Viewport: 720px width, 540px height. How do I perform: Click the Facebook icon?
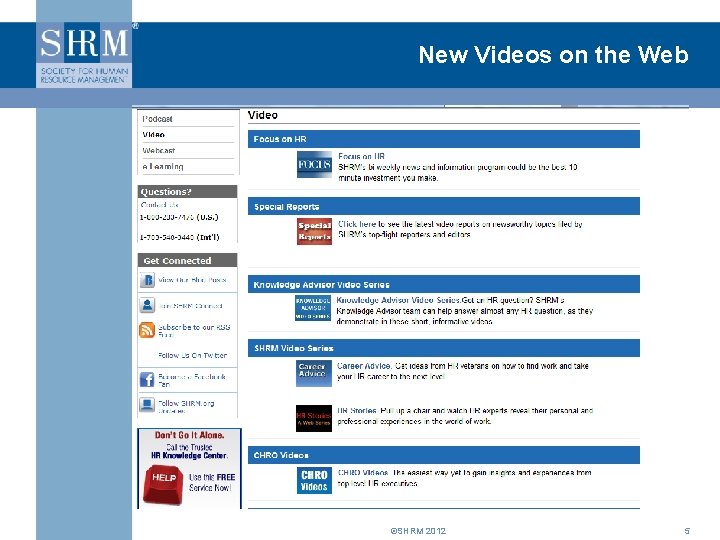(147, 380)
